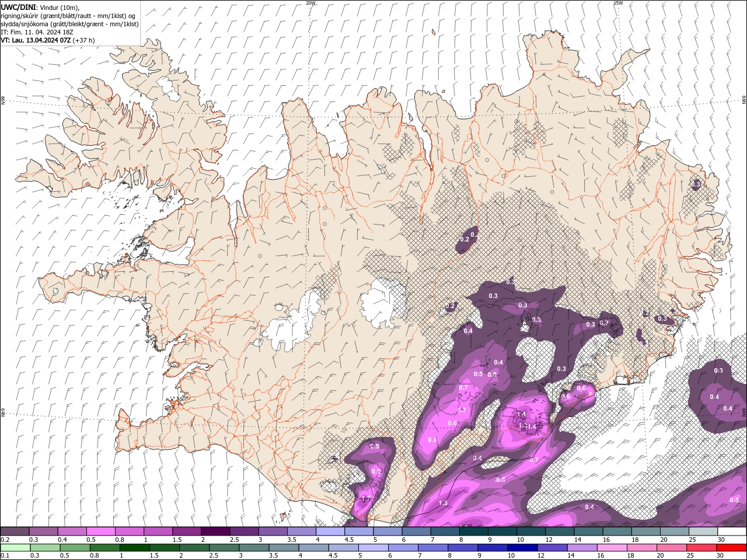Click the 'rigning/skúrir (grænt/blátt/rautt' legend description line
The width and height of the screenshot is (747, 560).
[69, 16]
